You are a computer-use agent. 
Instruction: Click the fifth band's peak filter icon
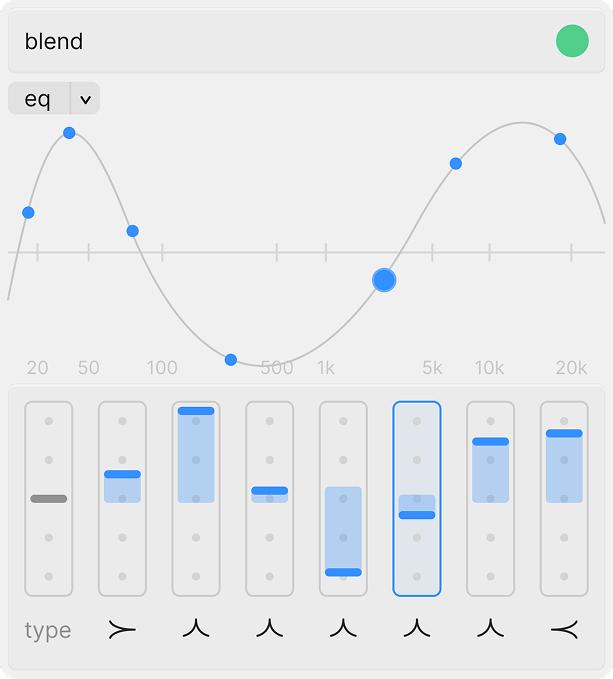343,629
